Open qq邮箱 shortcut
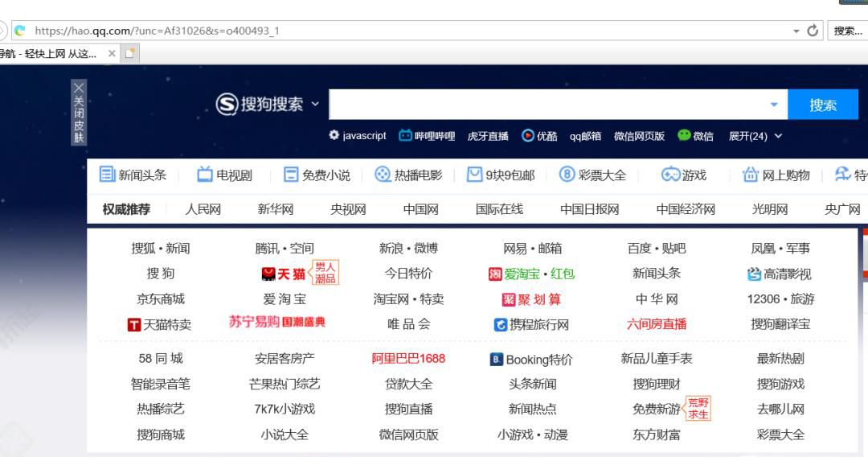This screenshot has width=868, height=457. pos(586,136)
